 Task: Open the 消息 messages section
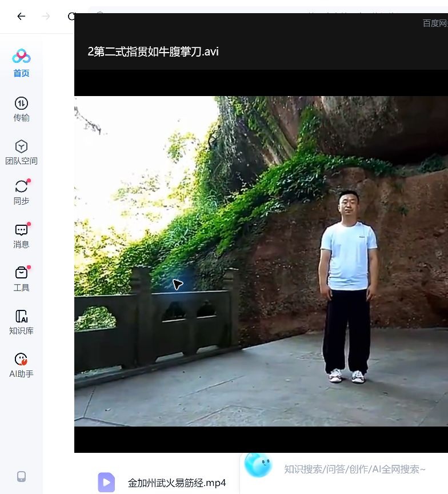tap(21, 236)
